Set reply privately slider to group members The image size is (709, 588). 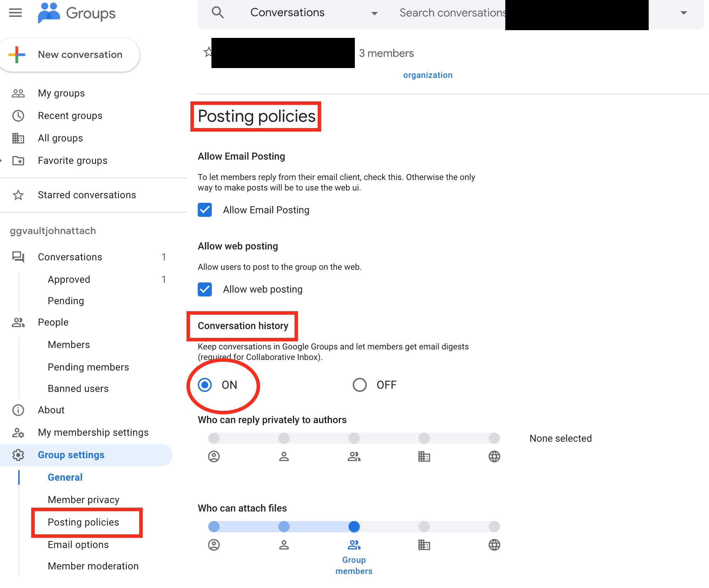click(x=354, y=438)
